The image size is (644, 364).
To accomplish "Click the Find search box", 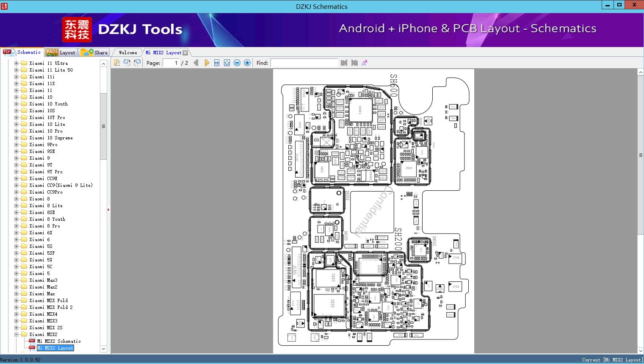I will 304,63.
